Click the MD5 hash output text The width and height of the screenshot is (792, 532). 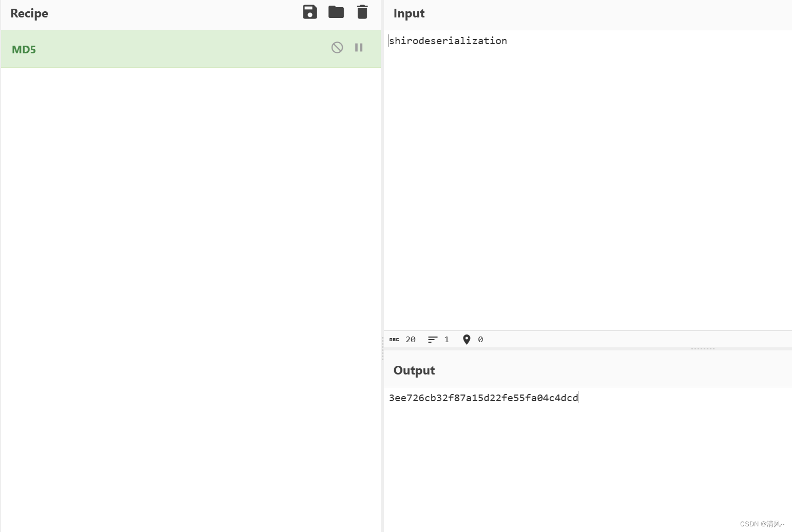click(x=484, y=398)
